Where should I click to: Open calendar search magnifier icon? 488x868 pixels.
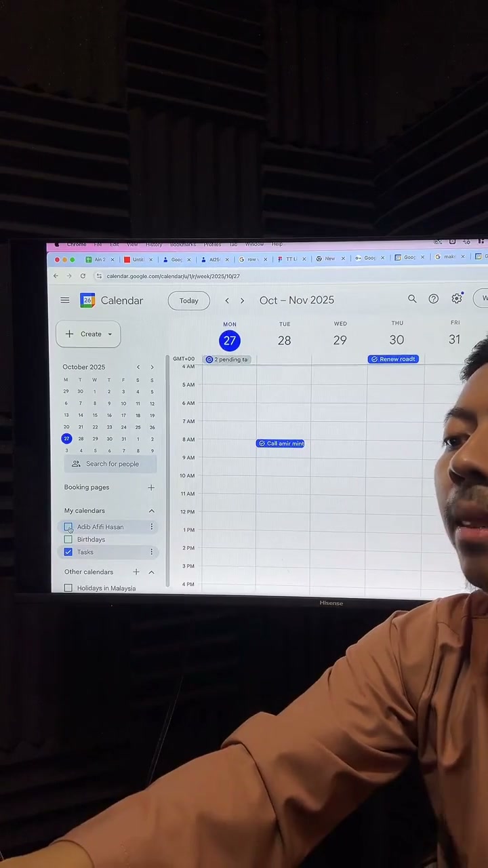tap(412, 299)
